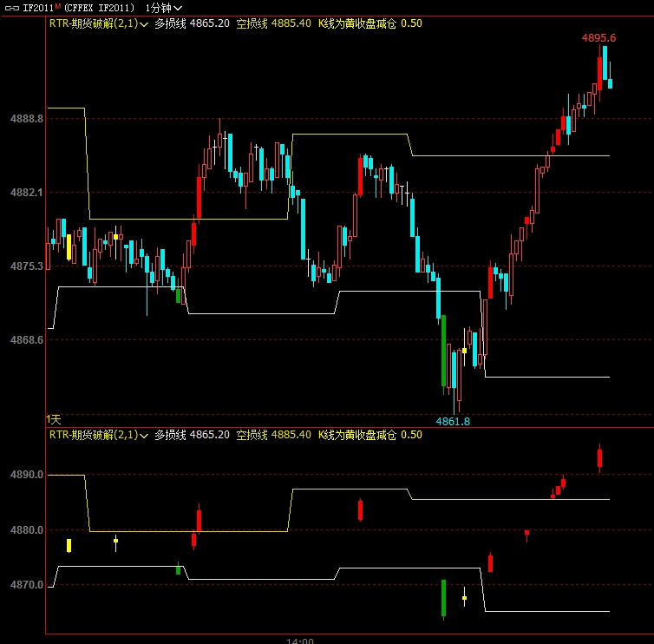Click the 4882.1 price axis label
Viewport: 654px width, 644px height.
(27, 193)
